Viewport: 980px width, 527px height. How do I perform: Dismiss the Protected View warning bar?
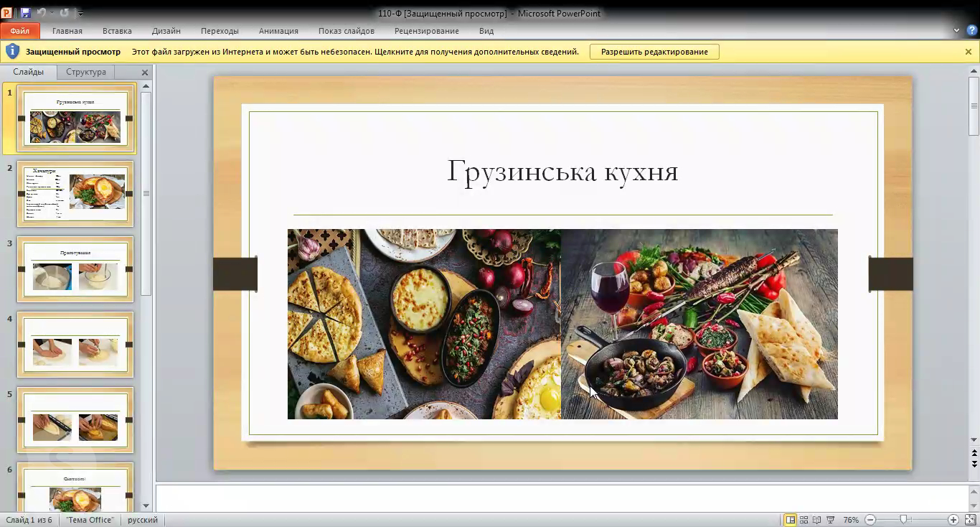tap(968, 52)
